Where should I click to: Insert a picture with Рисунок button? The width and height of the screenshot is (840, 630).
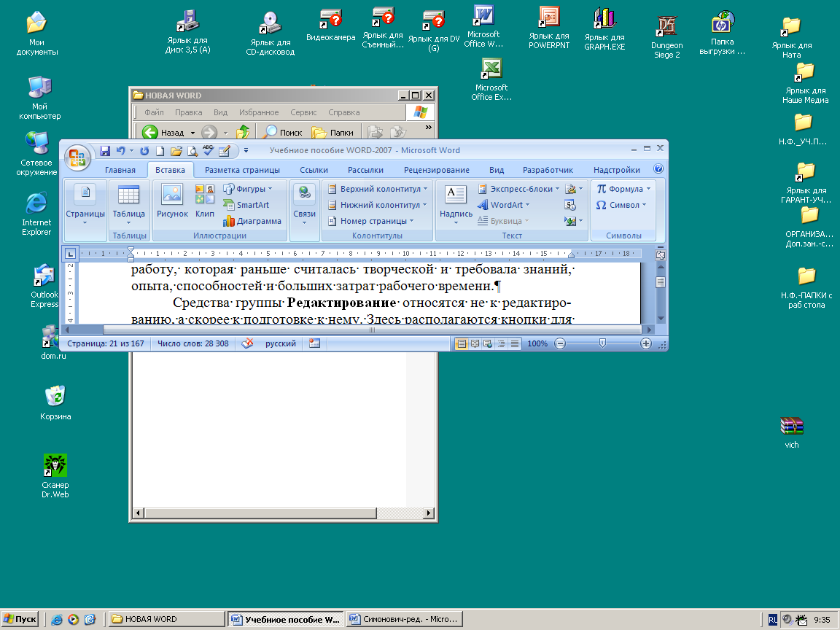pyautogui.click(x=172, y=201)
